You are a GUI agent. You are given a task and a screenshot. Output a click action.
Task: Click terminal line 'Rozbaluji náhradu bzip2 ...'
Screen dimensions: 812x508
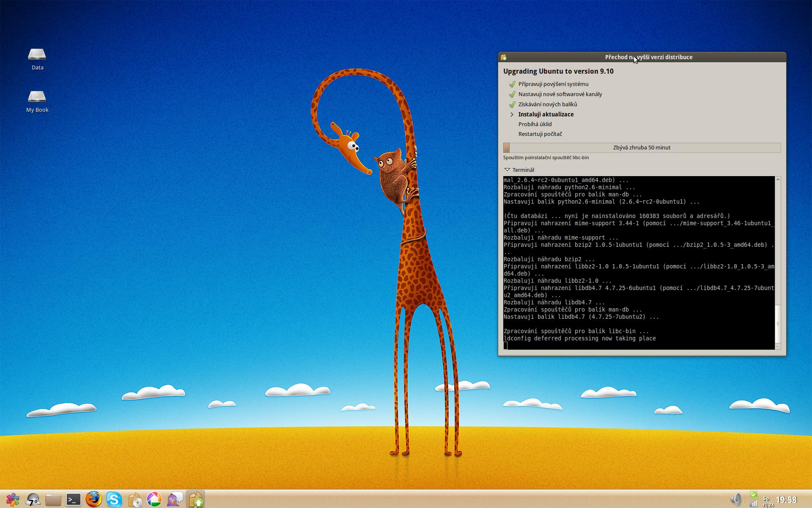coord(549,259)
